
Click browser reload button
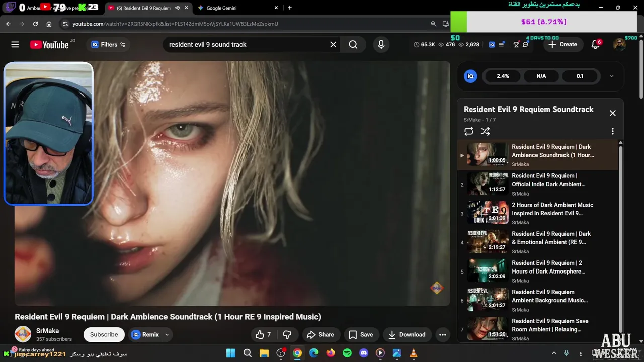tap(35, 24)
